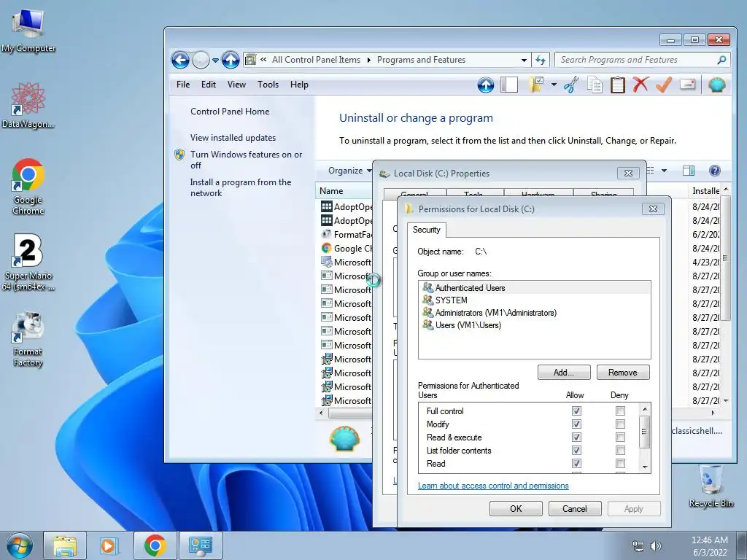Open the view options dropdown arrow
The image size is (747, 560).
(x=664, y=171)
